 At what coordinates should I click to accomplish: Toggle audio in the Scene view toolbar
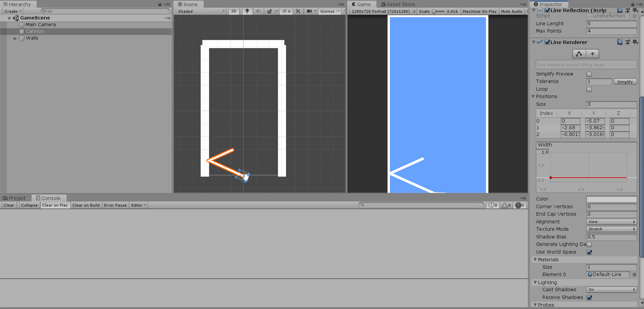coord(258,11)
